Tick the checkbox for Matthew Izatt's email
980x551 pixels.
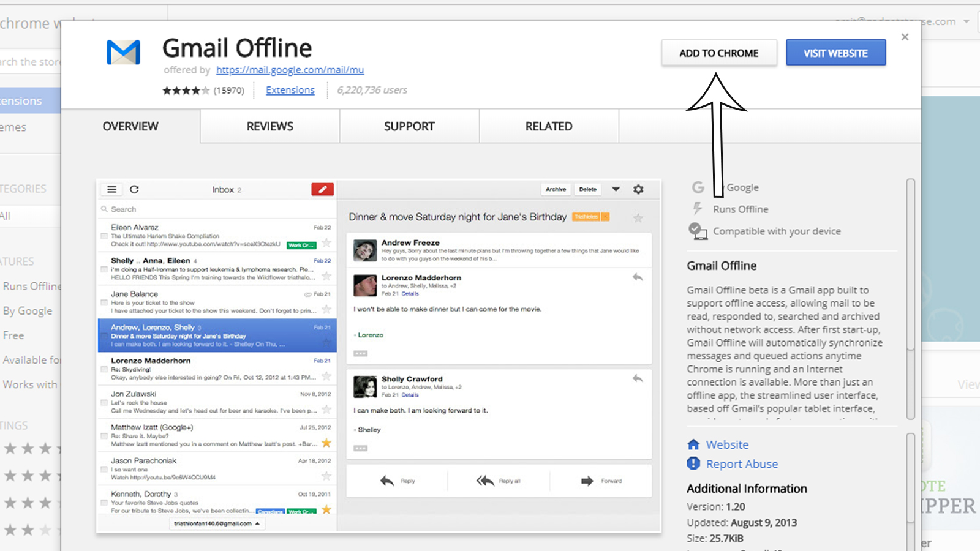click(104, 436)
